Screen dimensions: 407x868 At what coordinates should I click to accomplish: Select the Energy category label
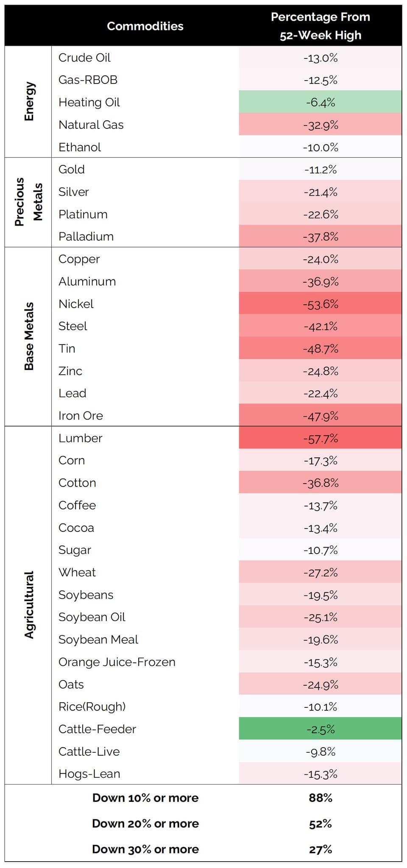coord(29,101)
